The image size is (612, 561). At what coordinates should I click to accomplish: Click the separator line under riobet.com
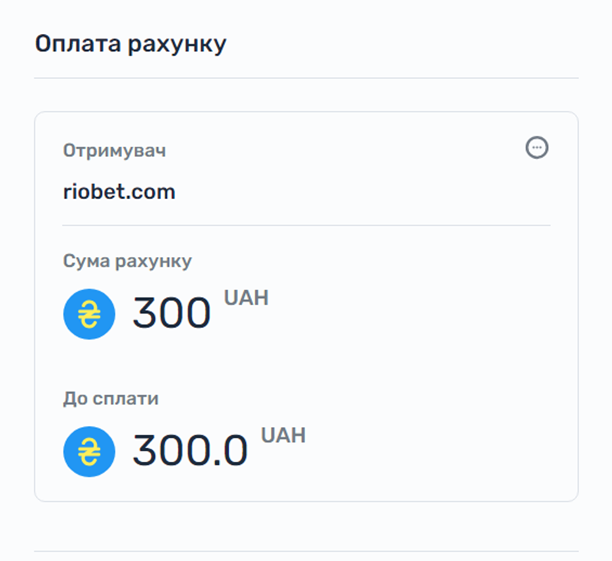(306, 225)
